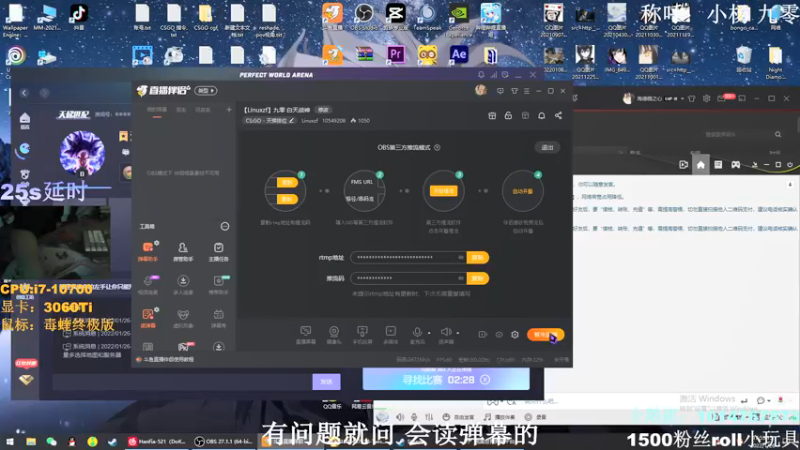The height and width of the screenshot is (450, 800).
Task: Click the rtmp address field
Action: point(408,258)
